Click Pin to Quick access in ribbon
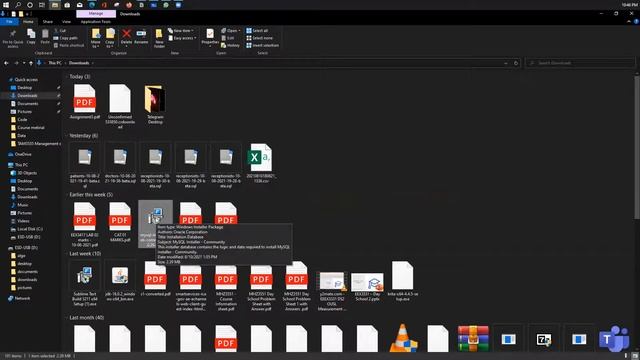The height and width of the screenshot is (360, 640). tap(13, 38)
